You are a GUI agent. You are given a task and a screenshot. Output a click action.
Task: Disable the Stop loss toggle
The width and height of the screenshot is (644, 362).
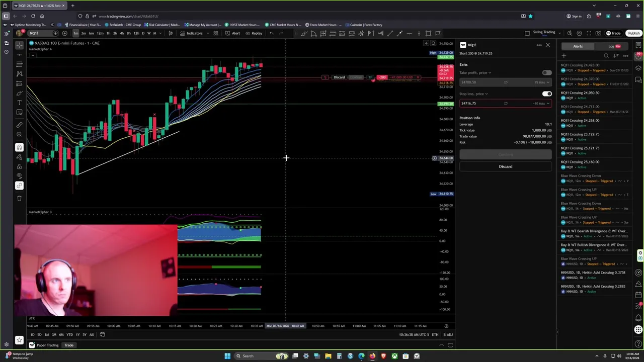pos(547,94)
